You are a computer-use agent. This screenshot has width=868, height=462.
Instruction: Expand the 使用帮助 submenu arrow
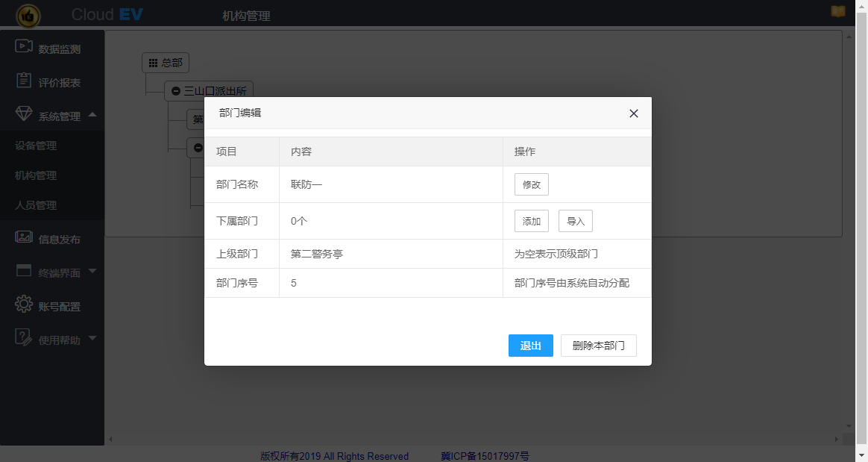[x=92, y=338]
